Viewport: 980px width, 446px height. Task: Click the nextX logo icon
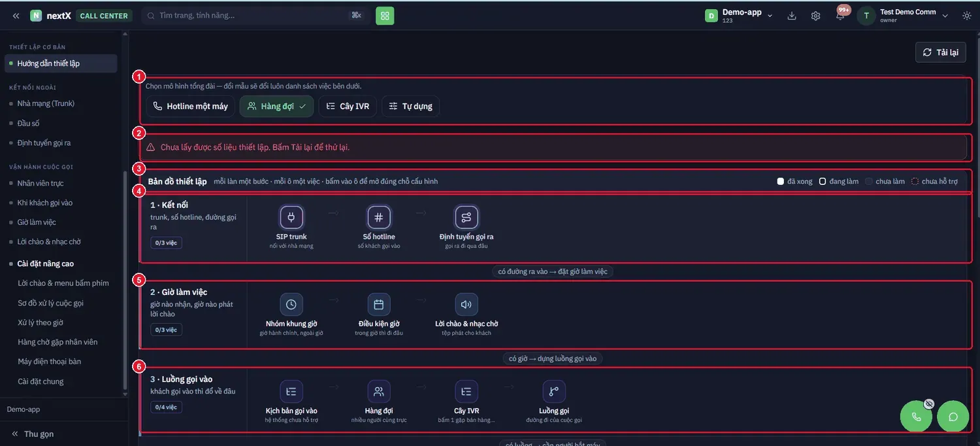(36, 16)
